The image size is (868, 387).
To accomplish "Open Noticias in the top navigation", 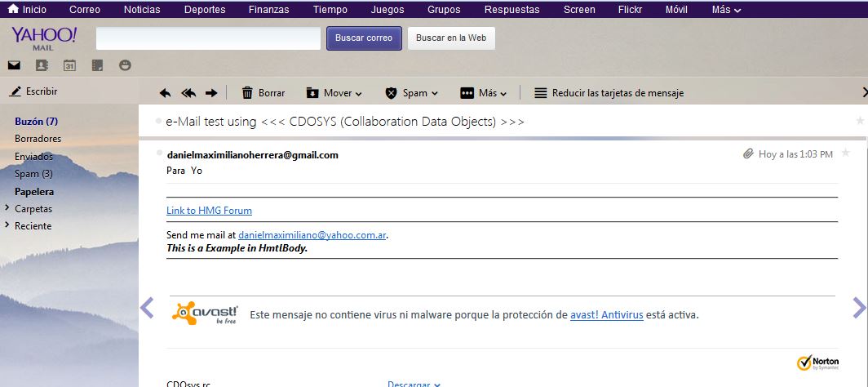I will pyautogui.click(x=142, y=10).
